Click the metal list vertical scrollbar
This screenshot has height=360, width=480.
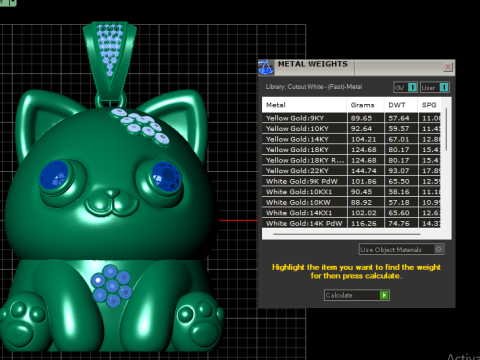(x=446, y=130)
